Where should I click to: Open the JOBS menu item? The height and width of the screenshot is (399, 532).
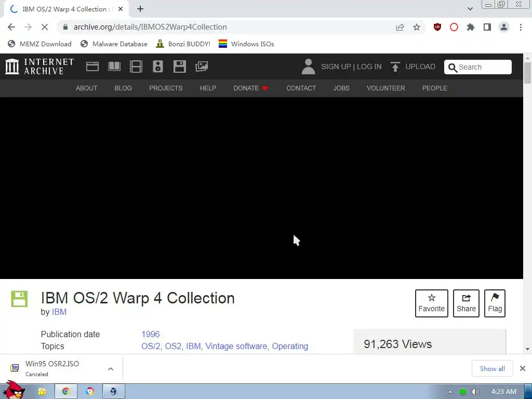(341, 88)
